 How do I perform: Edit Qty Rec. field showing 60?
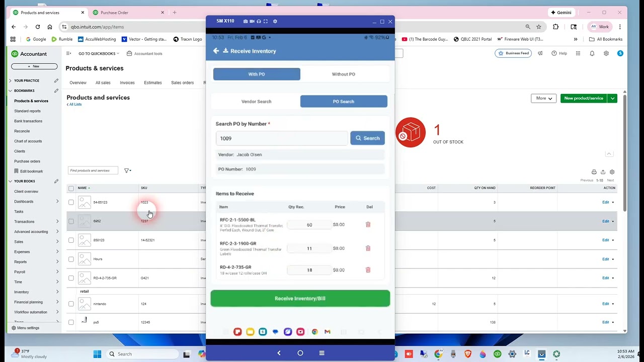point(309,225)
